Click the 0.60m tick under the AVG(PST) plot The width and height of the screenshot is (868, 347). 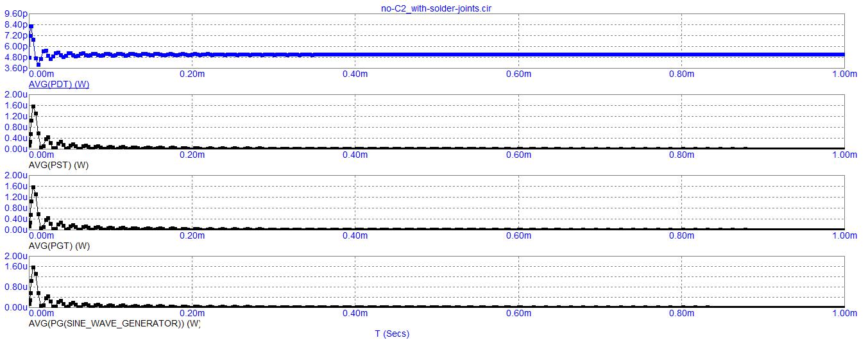[x=518, y=155]
